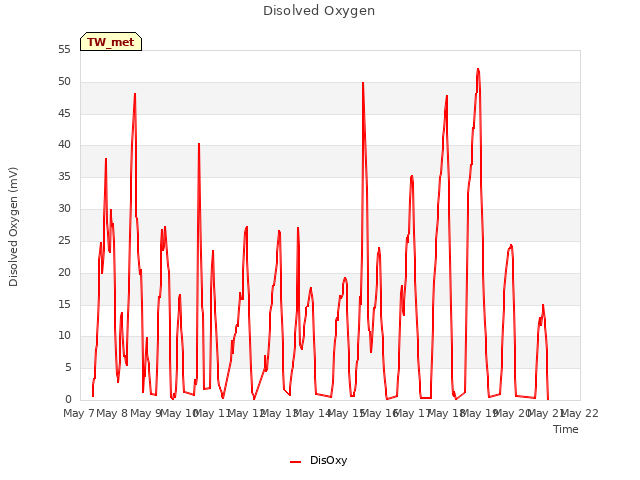
Task: Click the y-axis tick value 35
Action: (x=64, y=177)
